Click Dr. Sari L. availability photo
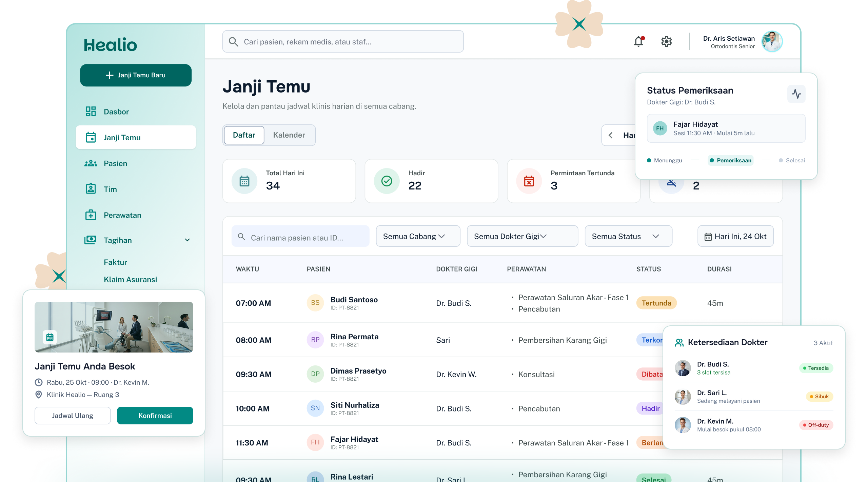This screenshot has height=482, width=868. [x=683, y=397]
